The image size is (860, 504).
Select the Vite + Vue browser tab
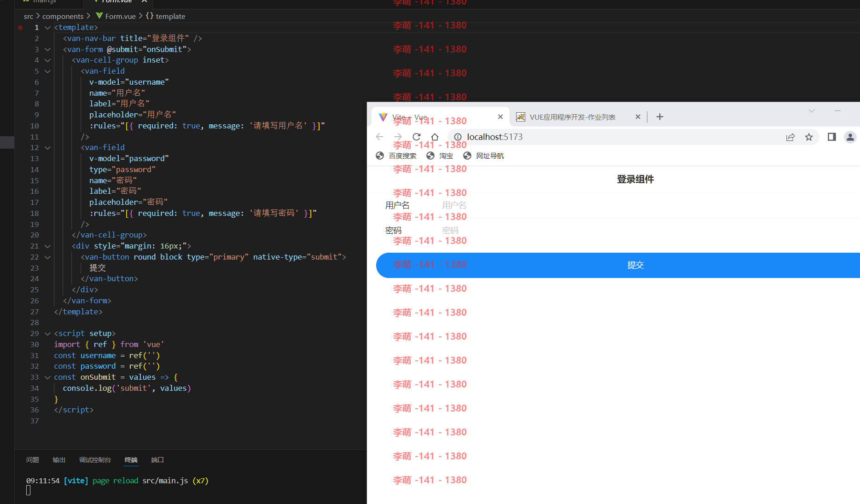441,117
